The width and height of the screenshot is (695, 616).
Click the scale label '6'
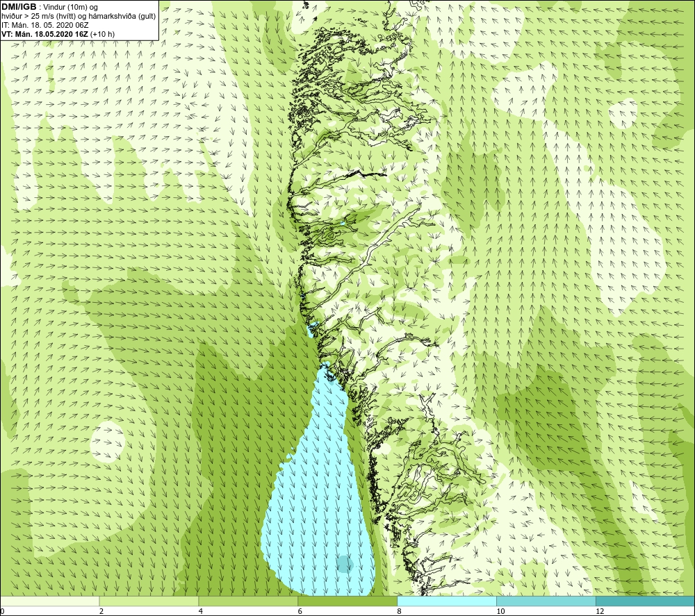(300, 611)
